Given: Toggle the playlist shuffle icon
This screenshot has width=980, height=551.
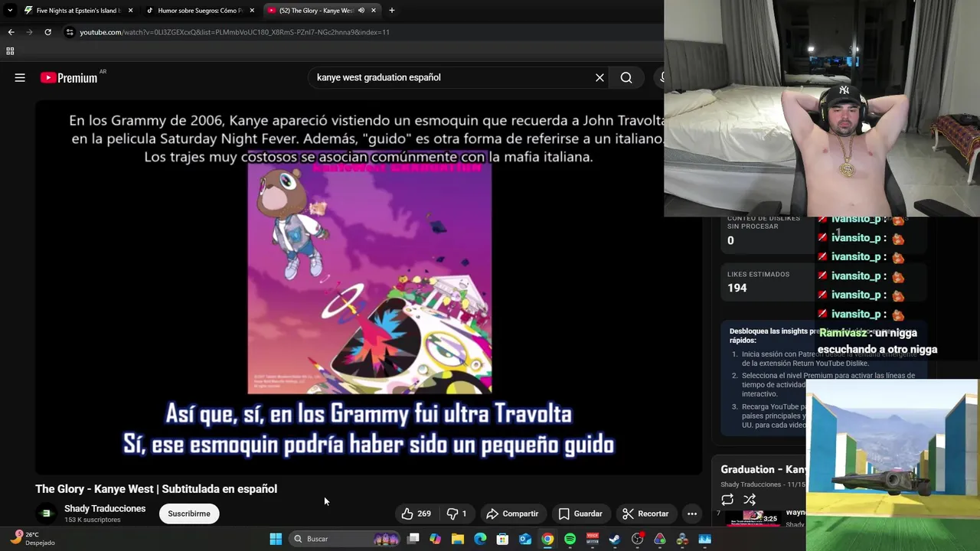Looking at the screenshot, I should (750, 500).
